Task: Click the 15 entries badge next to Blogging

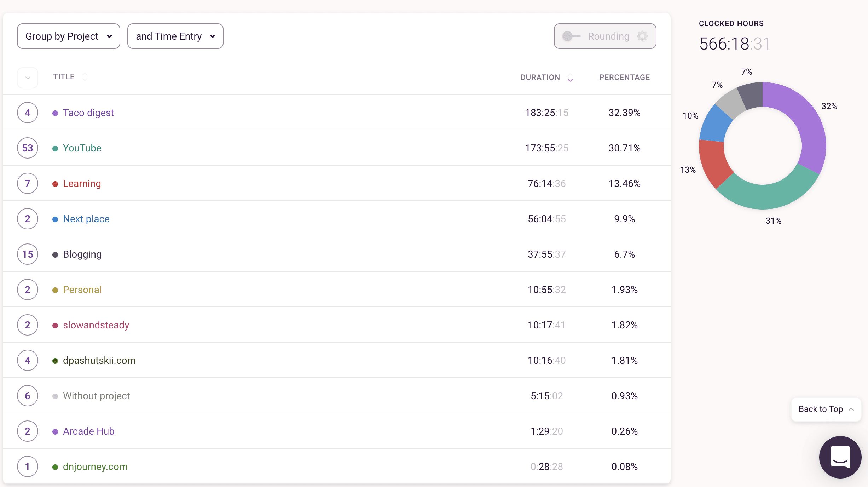Action: click(x=27, y=254)
